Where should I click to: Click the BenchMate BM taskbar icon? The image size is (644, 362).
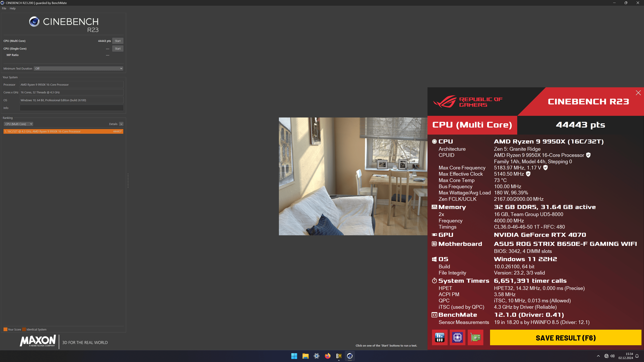(x=338, y=356)
